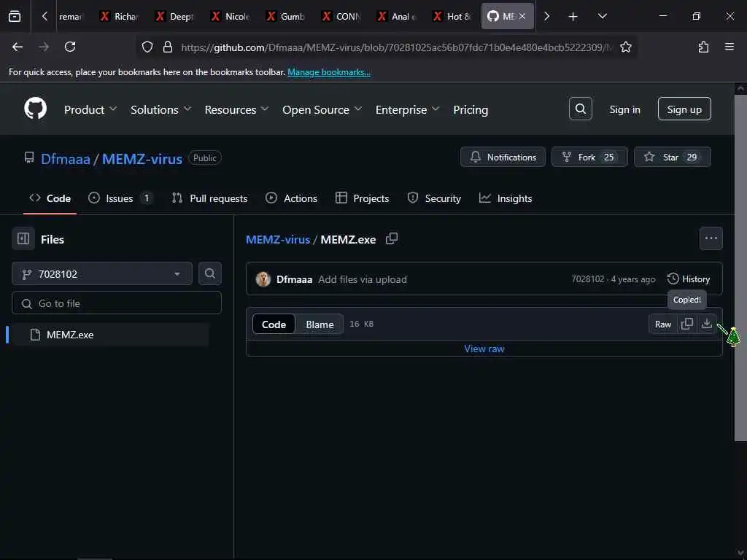Click the browser address bar URL
747x560 pixels.
395,47
